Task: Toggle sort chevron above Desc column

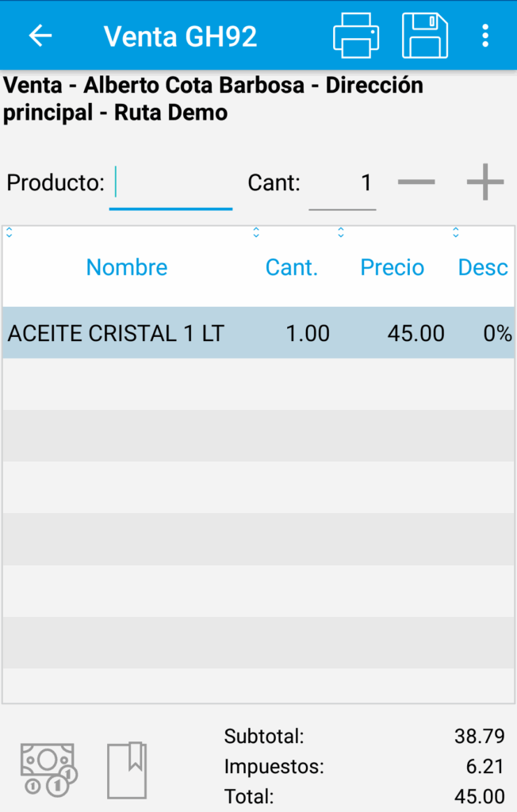Action: [x=456, y=232]
